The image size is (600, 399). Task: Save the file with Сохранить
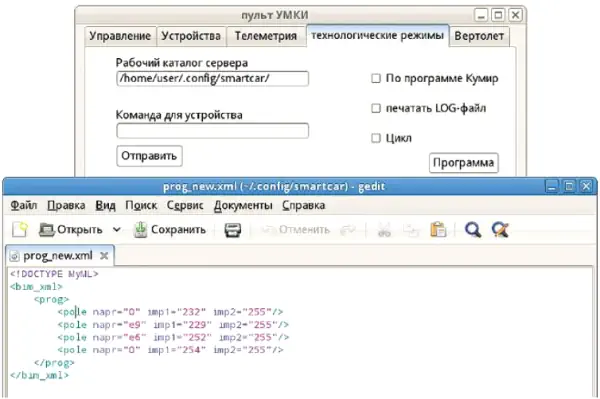click(170, 230)
